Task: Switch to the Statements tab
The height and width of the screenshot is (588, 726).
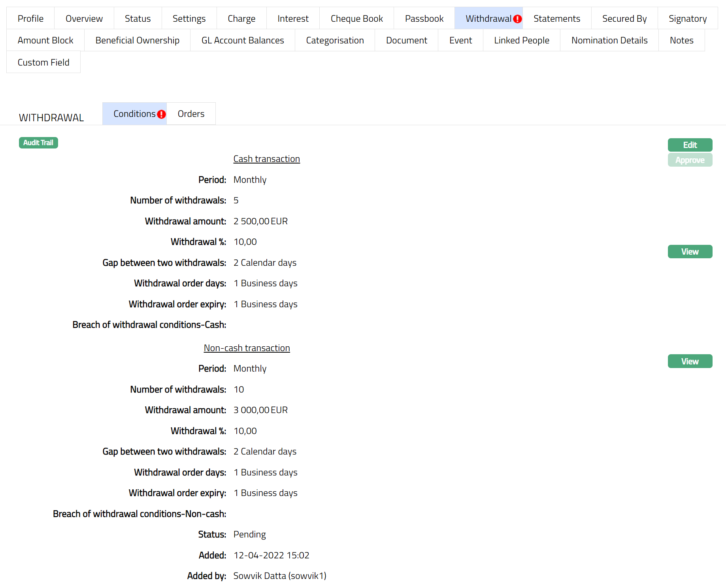Action: [x=556, y=19]
